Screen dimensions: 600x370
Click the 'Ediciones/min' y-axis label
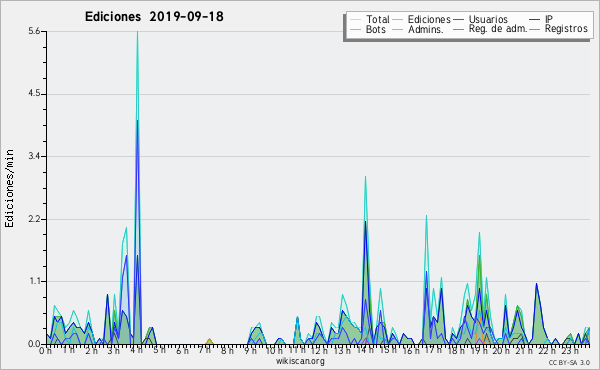9,188
